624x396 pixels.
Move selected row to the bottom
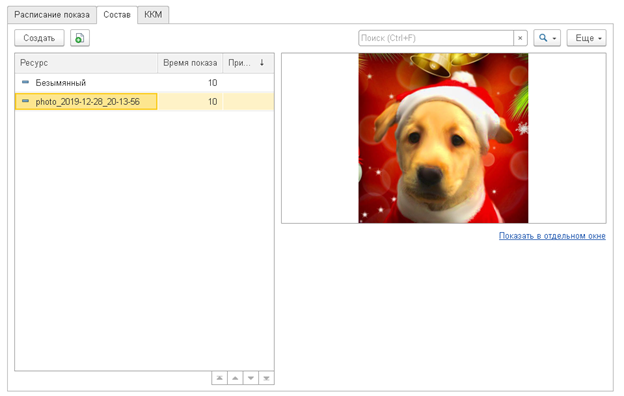[x=266, y=378]
